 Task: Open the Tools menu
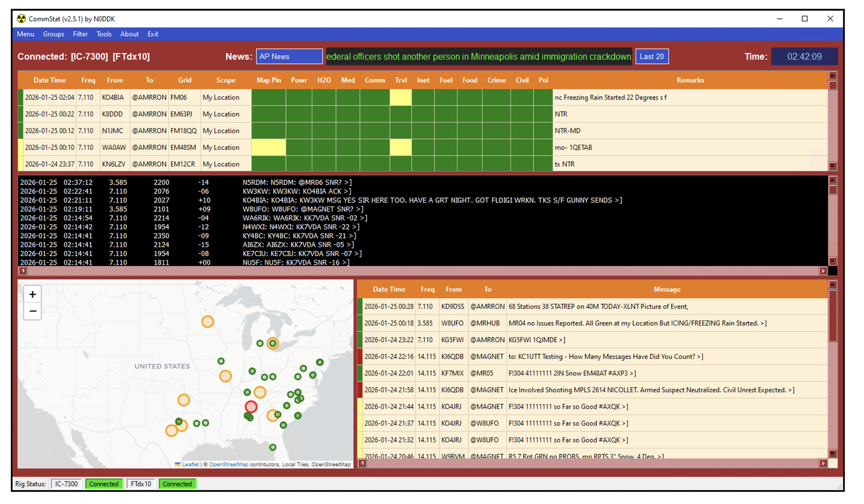coord(104,34)
